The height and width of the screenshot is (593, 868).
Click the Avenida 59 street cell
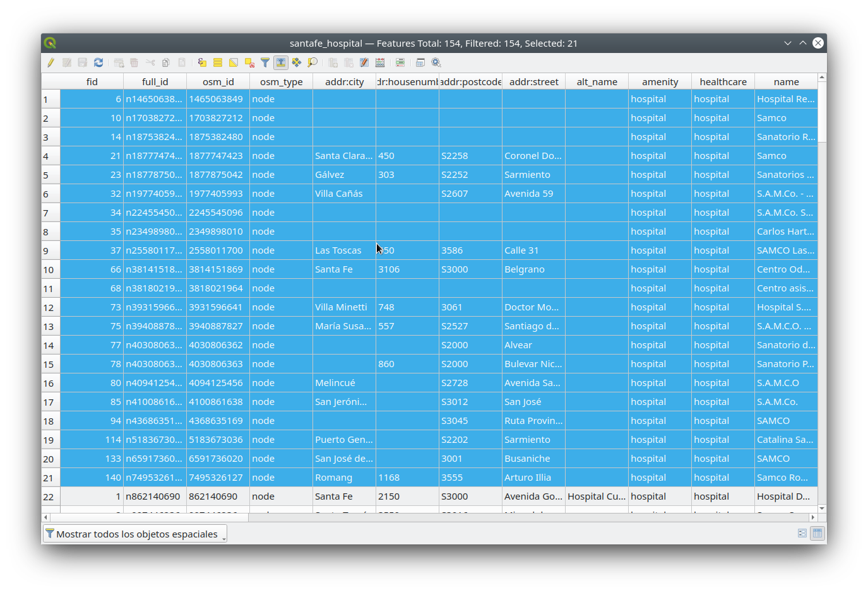pos(534,194)
